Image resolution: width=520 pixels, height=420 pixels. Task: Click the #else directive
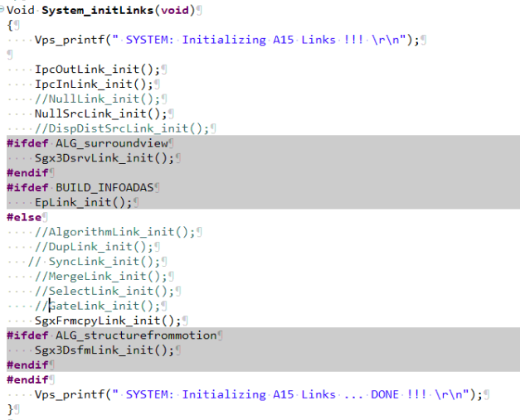(24, 217)
